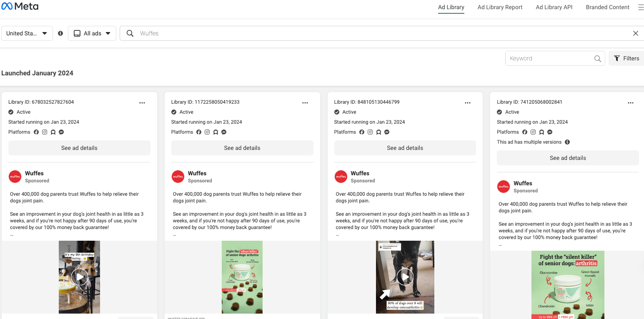
Task: Open the Filters button
Action: pyautogui.click(x=626, y=58)
